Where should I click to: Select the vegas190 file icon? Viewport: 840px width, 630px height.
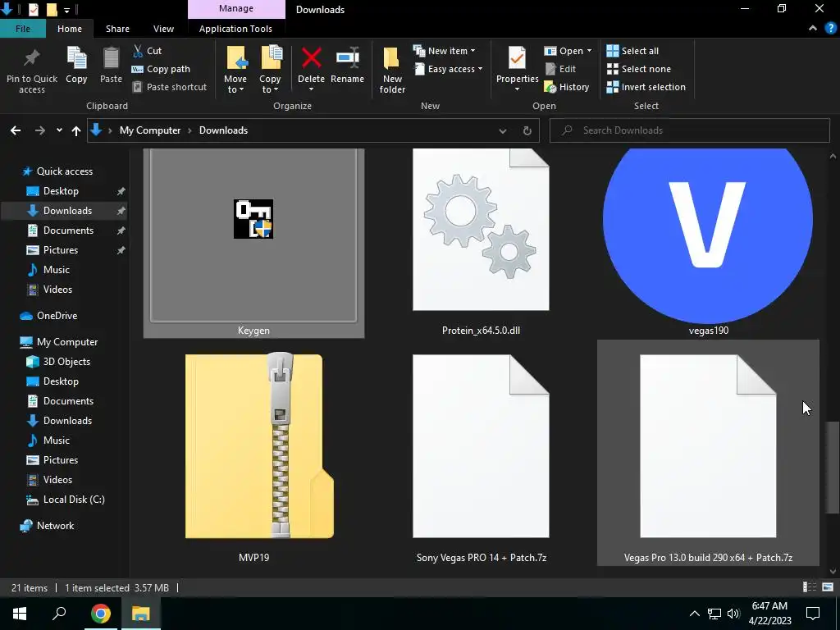click(708, 235)
